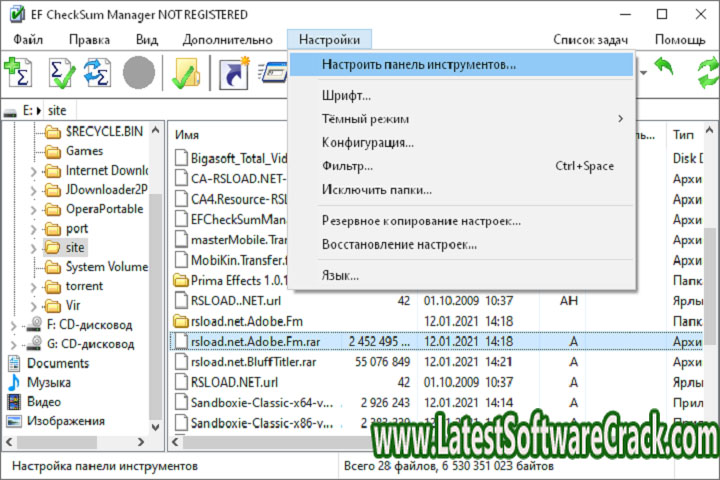Click the Имя column header

pos(187,135)
